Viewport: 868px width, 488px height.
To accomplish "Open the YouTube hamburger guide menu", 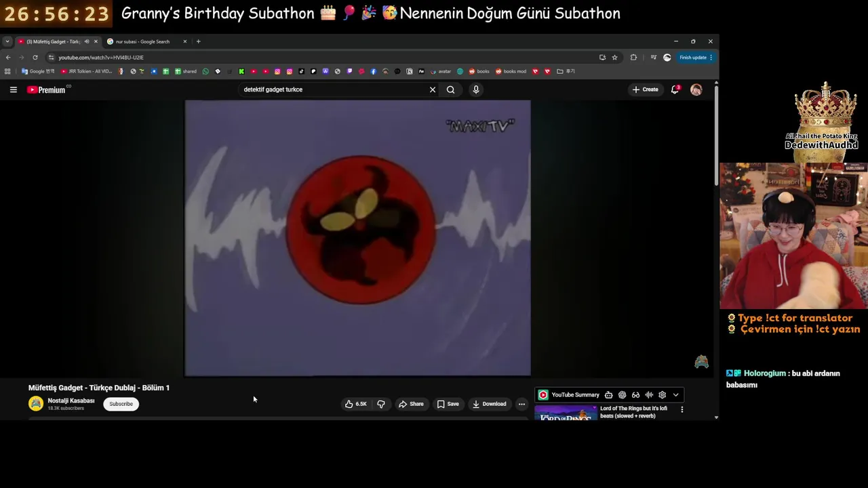I will [x=13, y=89].
